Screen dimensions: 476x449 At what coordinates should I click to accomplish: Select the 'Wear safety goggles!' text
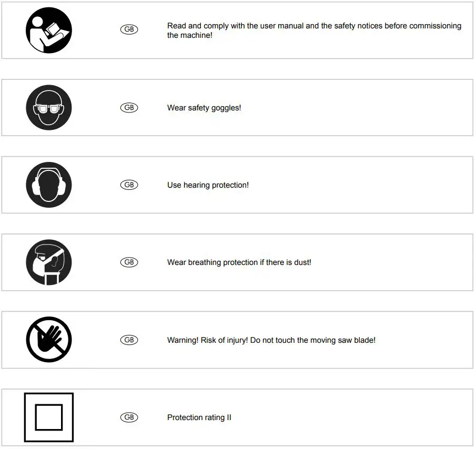[x=204, y=108]
